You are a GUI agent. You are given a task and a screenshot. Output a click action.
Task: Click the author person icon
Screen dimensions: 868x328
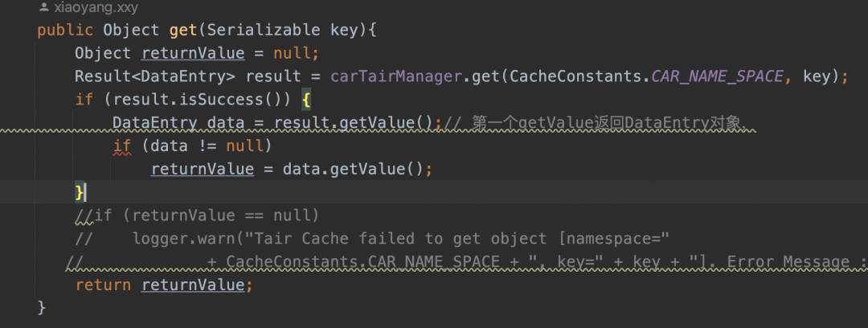click(43, 9)
